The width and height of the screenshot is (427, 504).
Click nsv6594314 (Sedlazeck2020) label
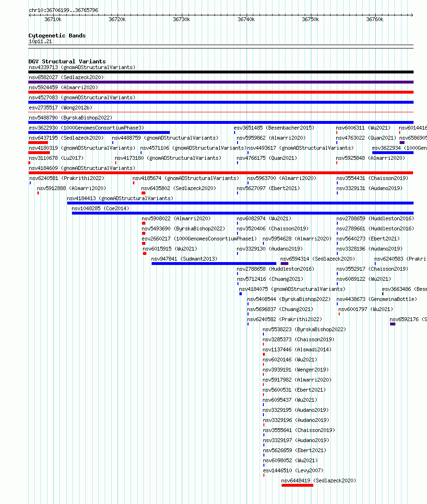[318, 259]
